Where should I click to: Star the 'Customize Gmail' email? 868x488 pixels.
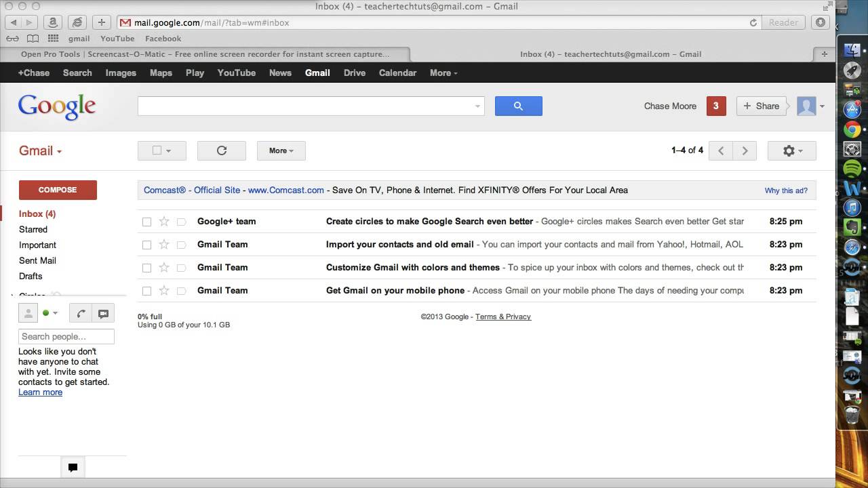click(x=163, y=267)
